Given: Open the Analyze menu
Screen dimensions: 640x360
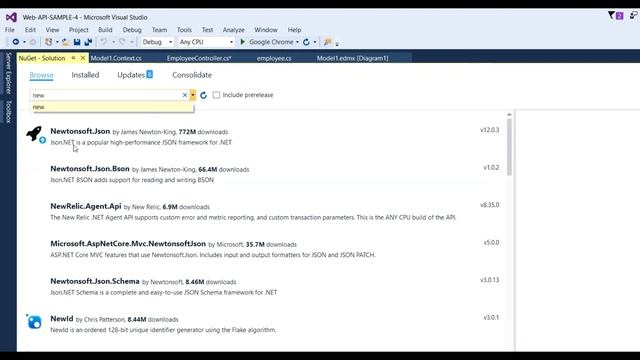Looking at the screenshot, I should coord(233,30).
